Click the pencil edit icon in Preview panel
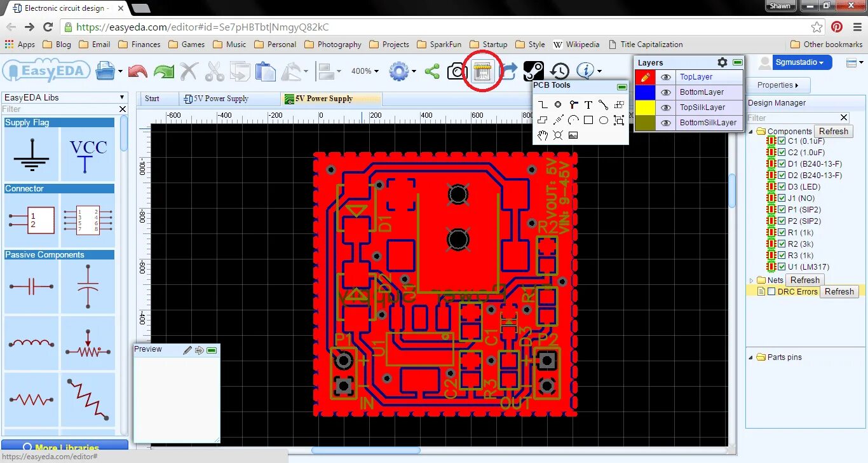This screenshot has width=868, height=463. point(187,350)
